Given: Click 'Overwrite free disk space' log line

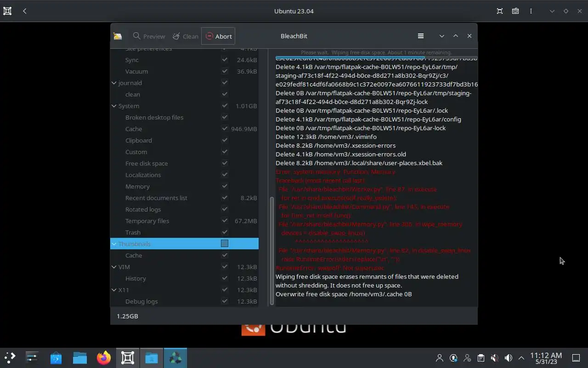Looking at the screenshot, I should click(344, 294).
